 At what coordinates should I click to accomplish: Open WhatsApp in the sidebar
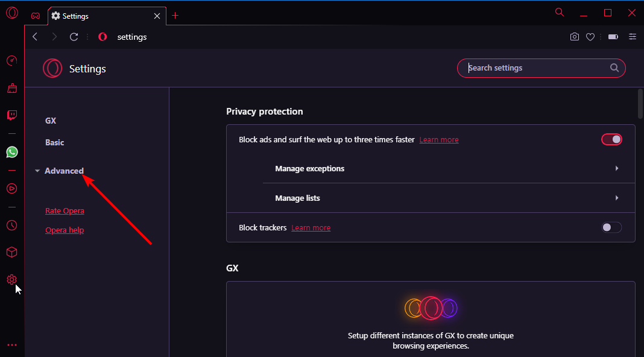[12, 152]
